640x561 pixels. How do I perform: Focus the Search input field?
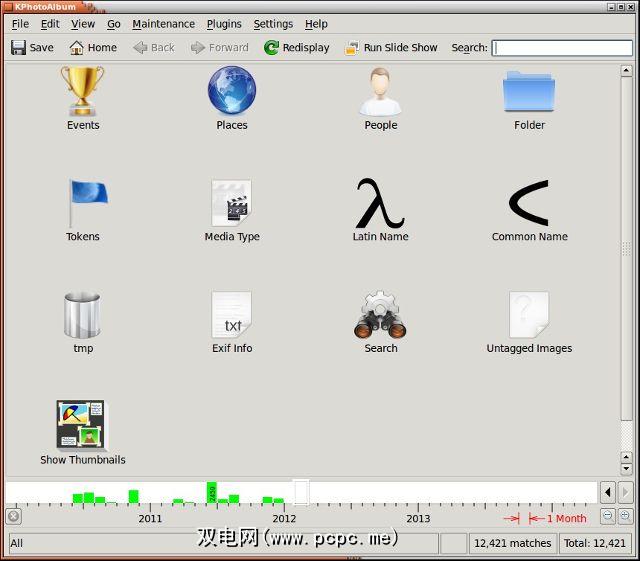pos(562,48)
